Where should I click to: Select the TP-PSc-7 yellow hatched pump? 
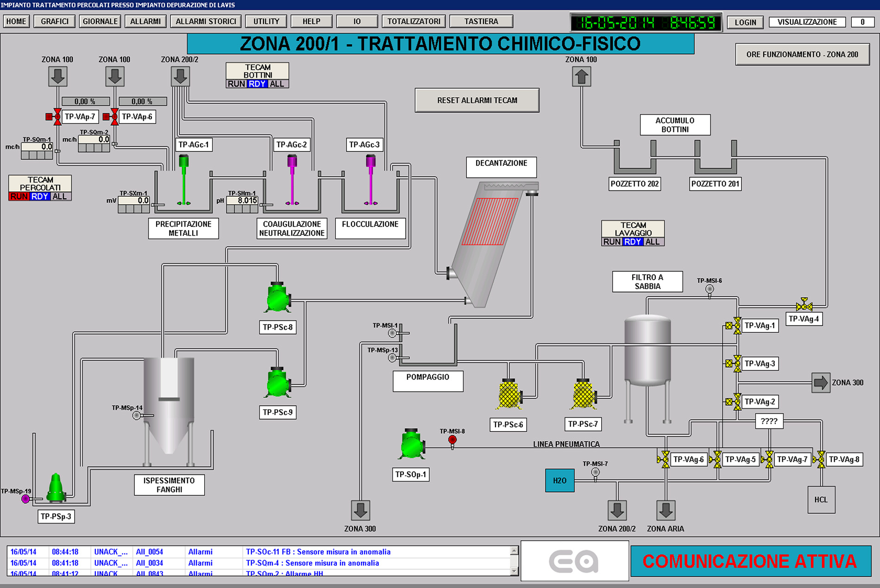(584, 394)
